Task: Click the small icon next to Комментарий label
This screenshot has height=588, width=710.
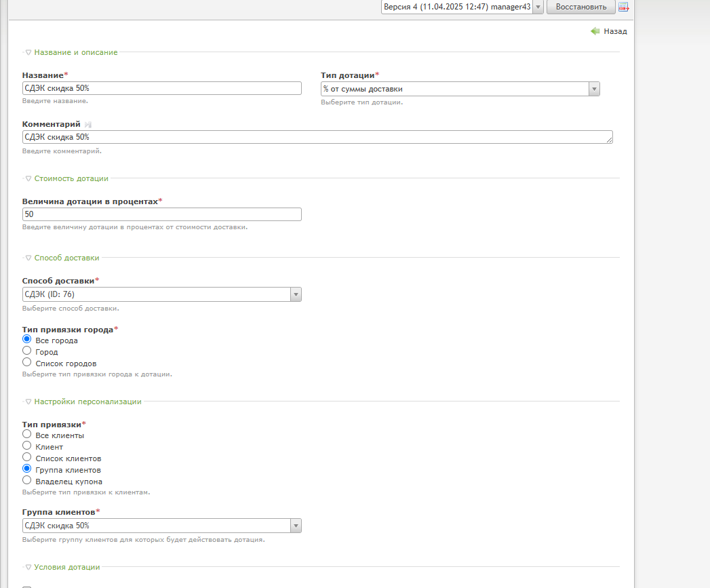Action: pyautogui.click(x=88, y=124)
